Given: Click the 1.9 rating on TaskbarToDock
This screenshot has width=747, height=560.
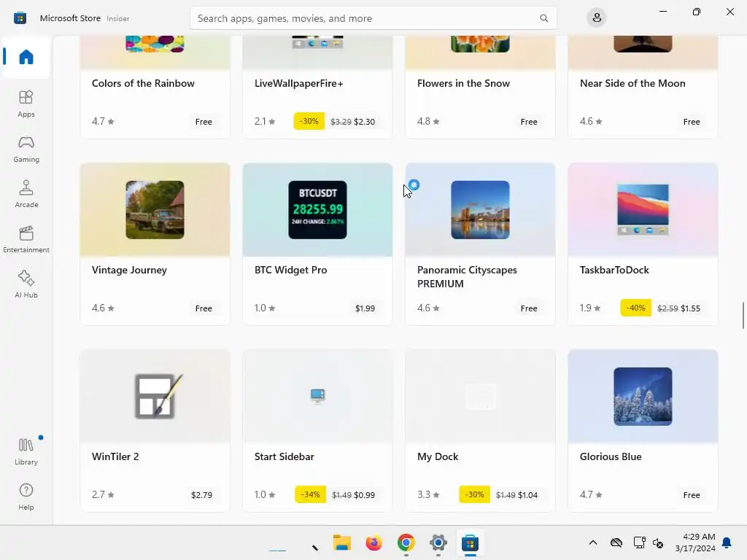Looking at the screenshot, I should pos(590,308).
